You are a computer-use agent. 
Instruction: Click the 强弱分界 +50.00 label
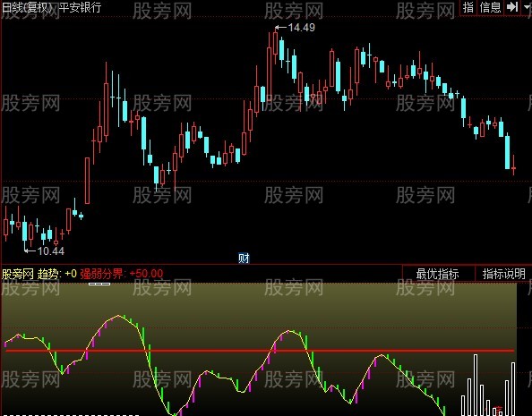[x=122, y=274]
